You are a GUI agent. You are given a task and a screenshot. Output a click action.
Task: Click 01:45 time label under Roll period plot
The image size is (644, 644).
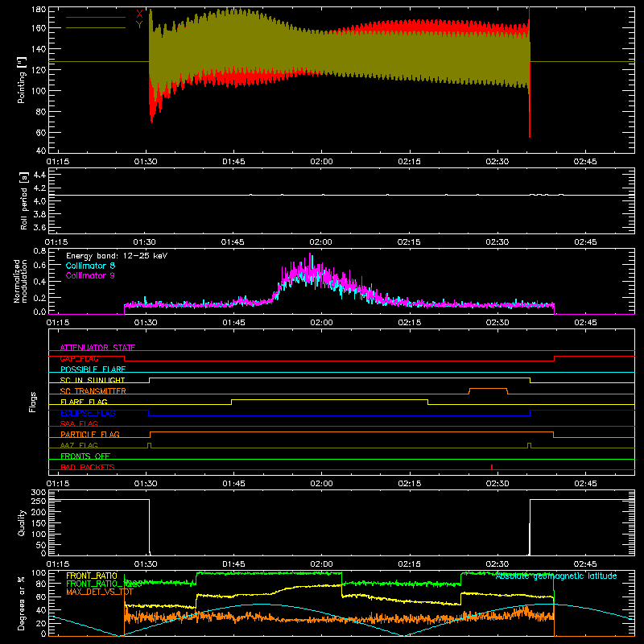(x=233, y=242)
